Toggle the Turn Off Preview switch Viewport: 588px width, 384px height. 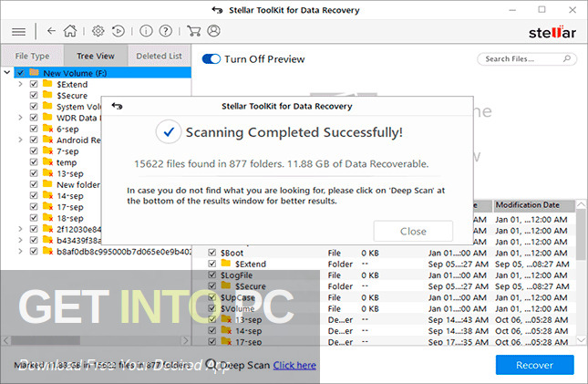(211, 59)
